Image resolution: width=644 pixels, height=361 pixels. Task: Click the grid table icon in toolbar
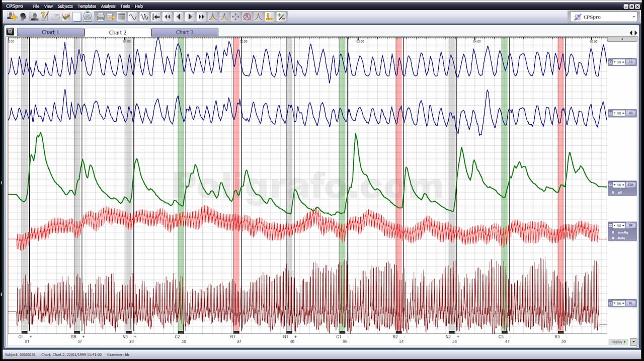121,17
